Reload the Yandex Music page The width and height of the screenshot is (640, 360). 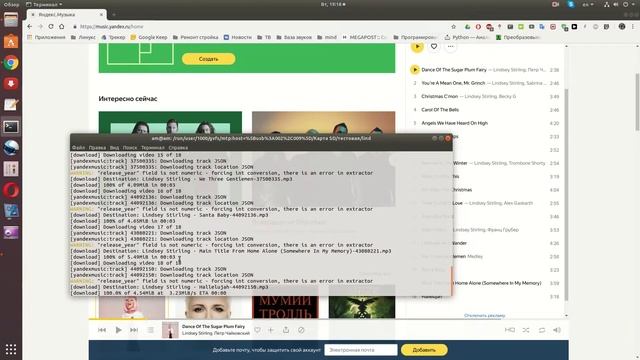(x=51, y=27)
